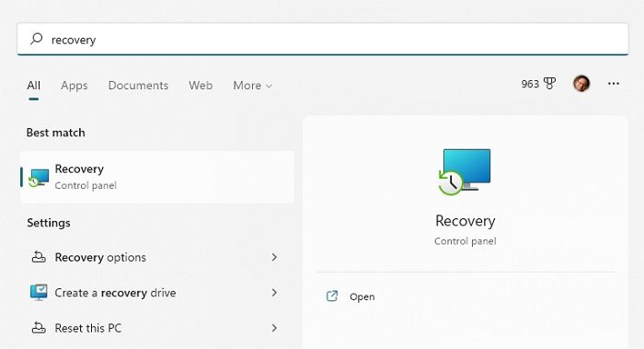The image size is (644, 349).
Task: Click the search box containing recovery
Action: (x=322, y=39)
